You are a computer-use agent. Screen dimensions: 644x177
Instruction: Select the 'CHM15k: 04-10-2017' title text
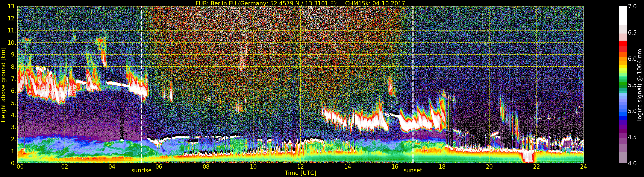tap(375, 3)
